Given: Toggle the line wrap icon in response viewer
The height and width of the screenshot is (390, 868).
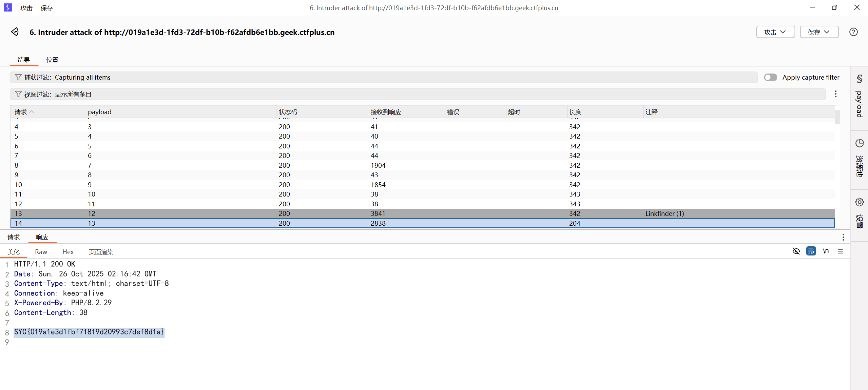Looking at the screenshot, I should [811, 251].
